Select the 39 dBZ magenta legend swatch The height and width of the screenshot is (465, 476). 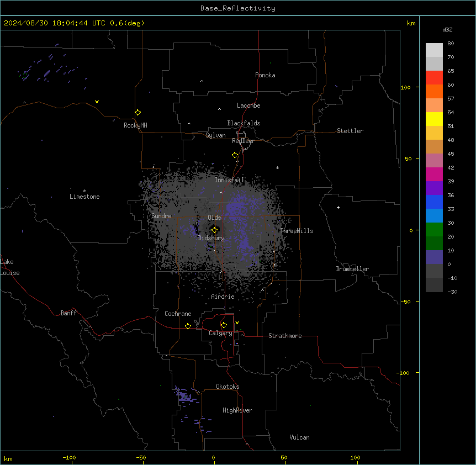pyautogui.click(x=434, y=174)
